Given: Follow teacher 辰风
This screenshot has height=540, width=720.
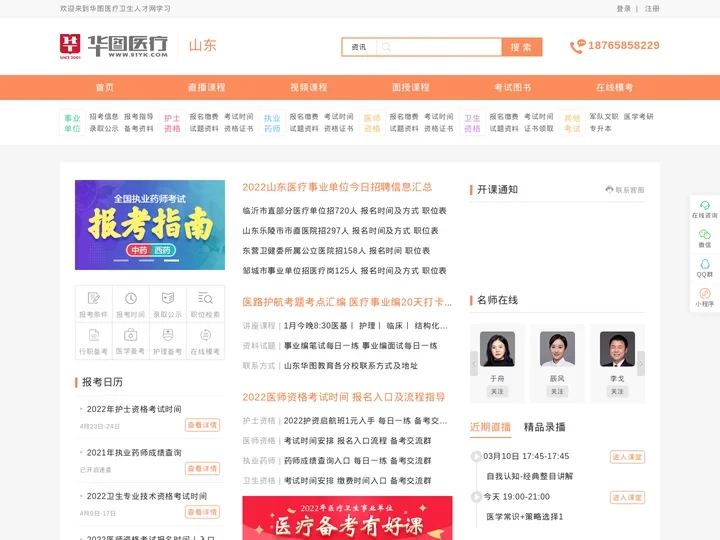Looking at the screenshot, I should (x=557, y=391).
